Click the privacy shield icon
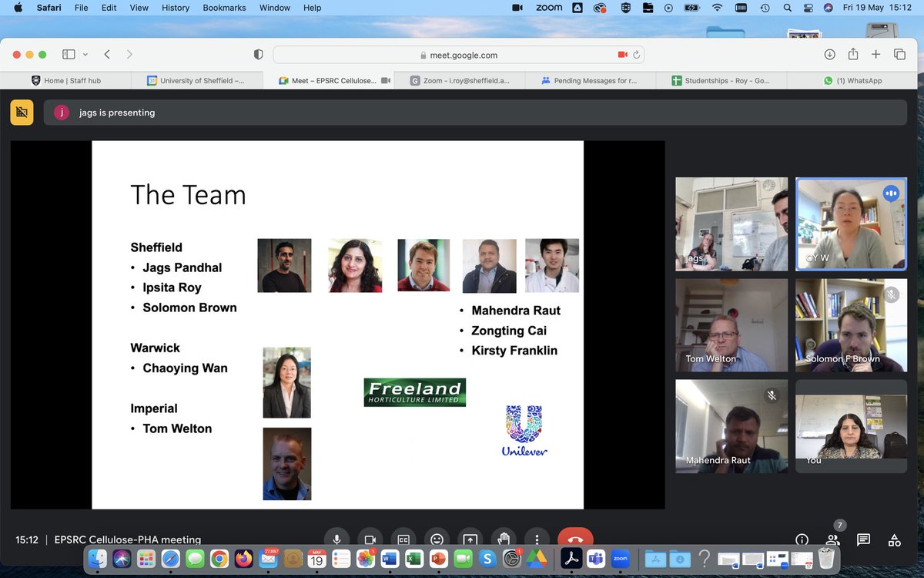 point(258,55)
